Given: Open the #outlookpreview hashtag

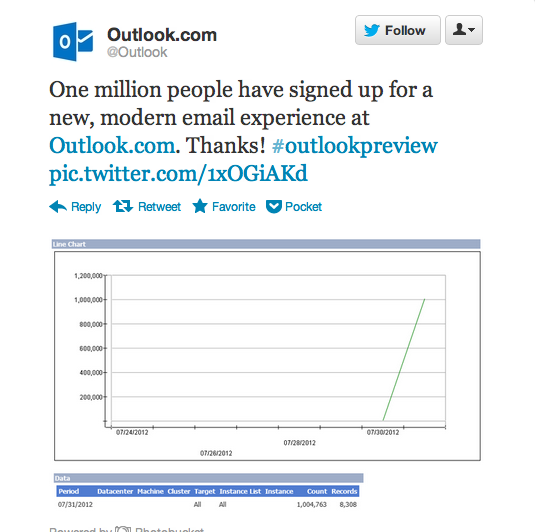Looking at the screenshot, I should (x=355, y=146).
